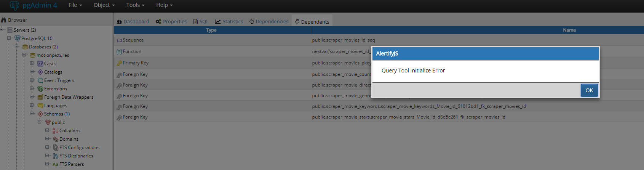This screenshot has height=170, width=644.
Task: Click the public schema icon
Action: (x=48, y=122)
